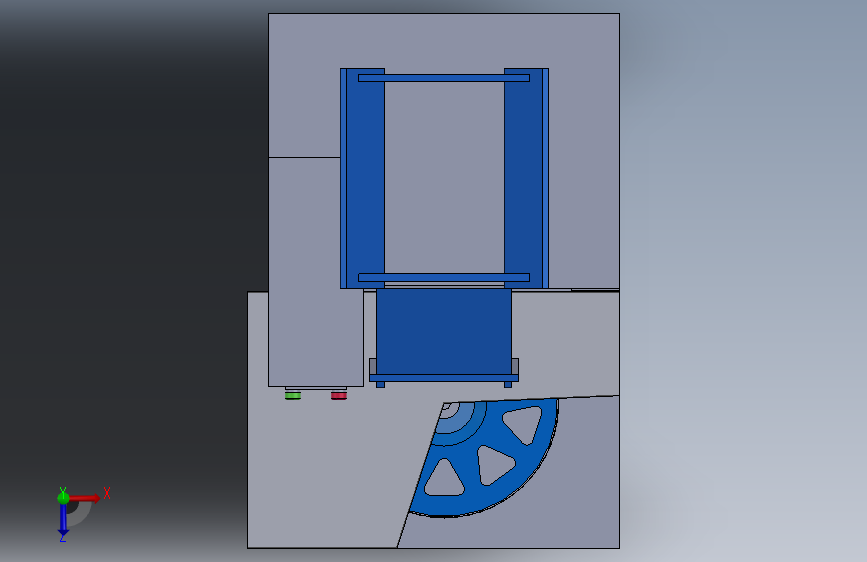The image size is (867, 562).
Task: Select the gray control box above the push buttons
Action: pos(316,272)
